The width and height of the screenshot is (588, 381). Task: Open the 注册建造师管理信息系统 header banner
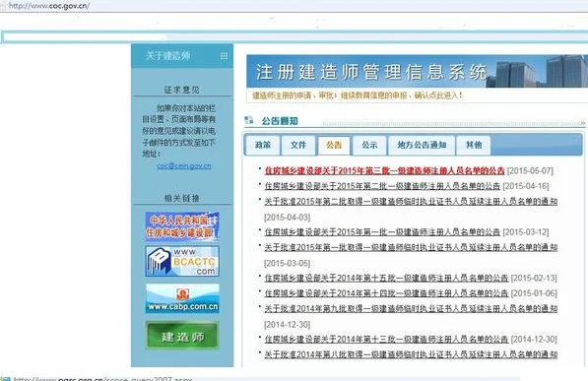417,71
